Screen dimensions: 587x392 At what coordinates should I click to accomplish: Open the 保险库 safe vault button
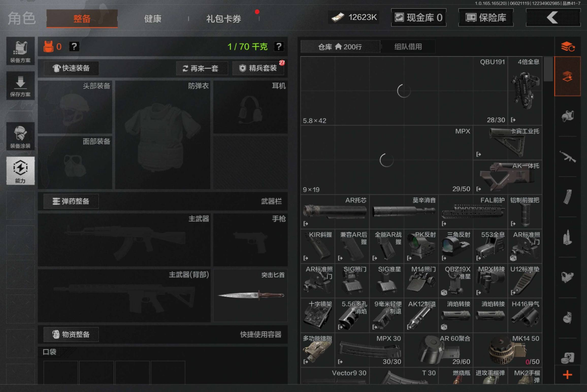(x=486, y=18)
